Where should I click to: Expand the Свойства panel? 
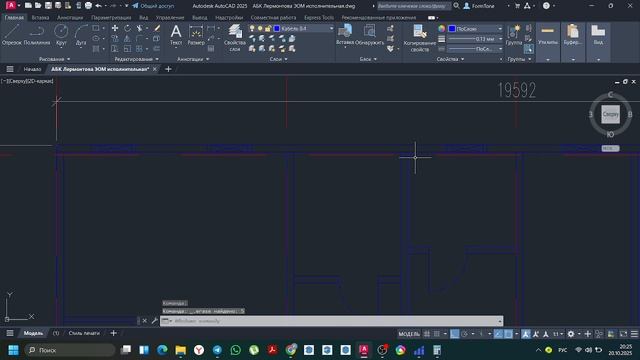[450, 59]
